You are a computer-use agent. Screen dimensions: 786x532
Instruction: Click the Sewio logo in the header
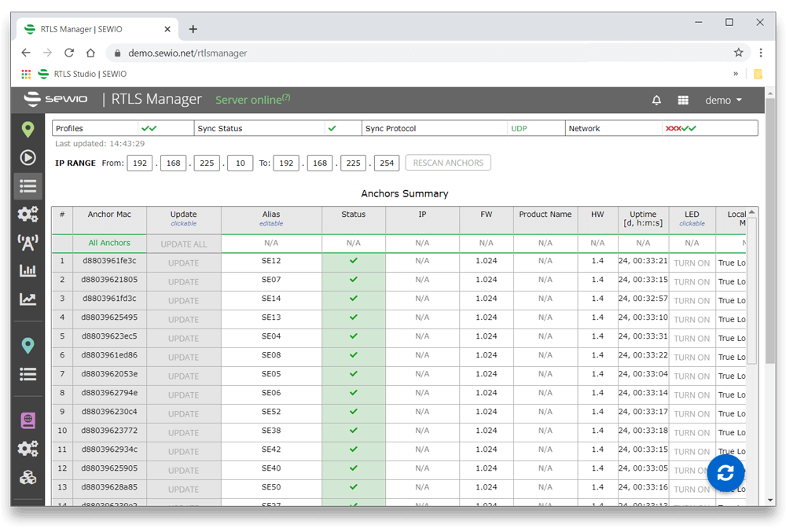tap(55, 100)
